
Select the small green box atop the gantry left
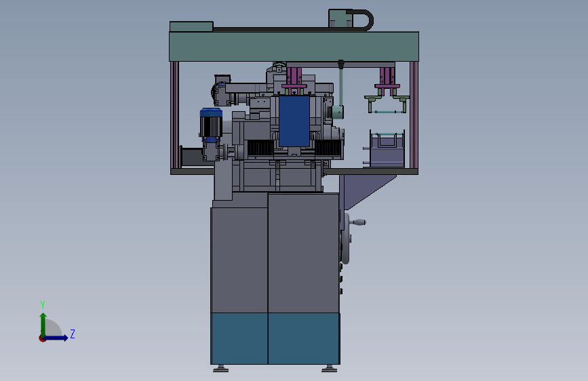pyautogui.click(x=191, y=26)
